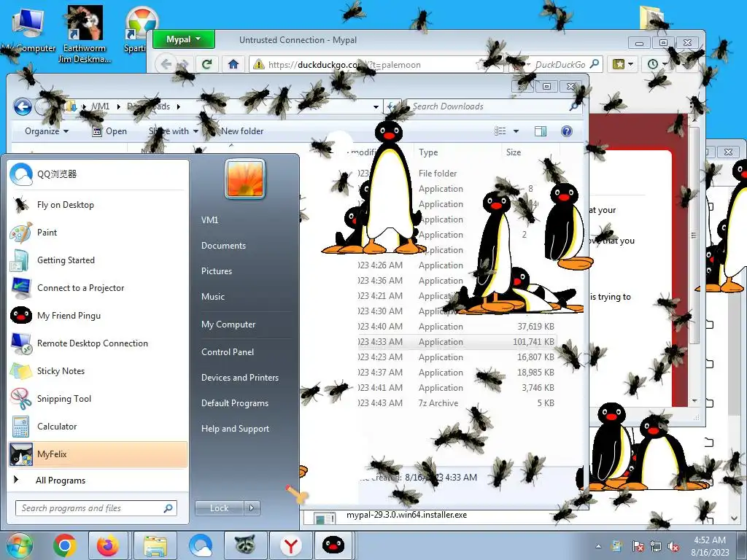
Task: Show hidden system tray icons
Action: [x=598, y=547]
